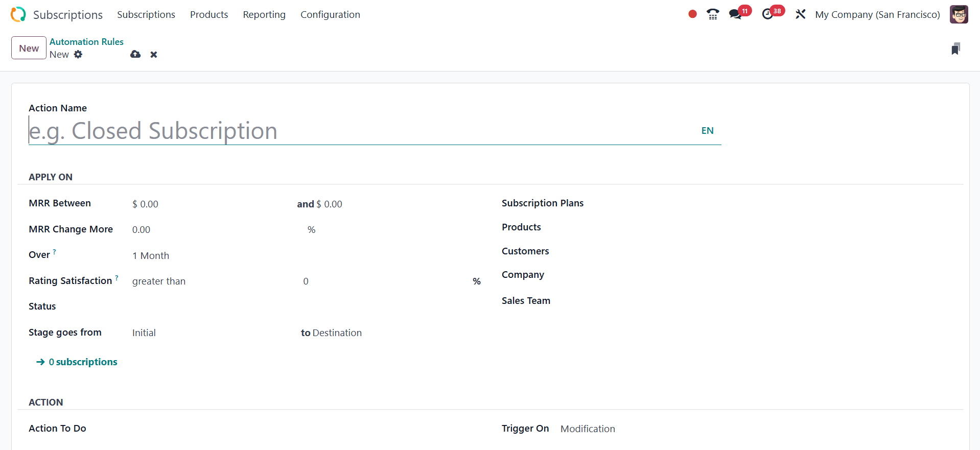Image resolution: width=980 pixels, height=450 pixels.
Task: Open the Products menu
Action: [x=209, y=14]
